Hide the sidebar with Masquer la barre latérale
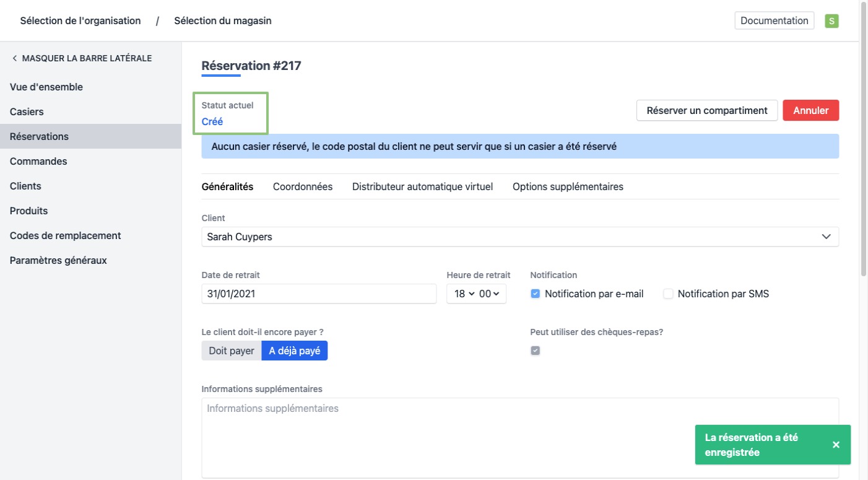 coord(81,58)
